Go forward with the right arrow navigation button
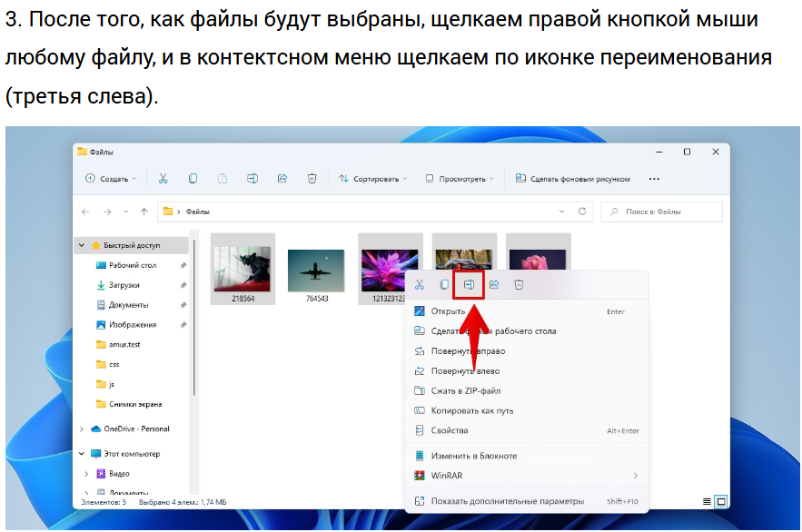 (107, 212)
